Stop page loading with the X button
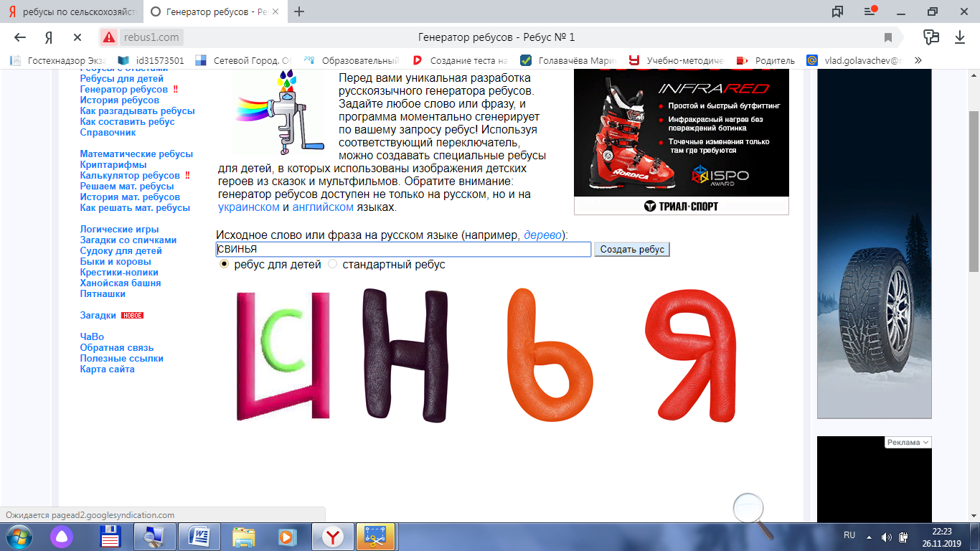Viewport: 980px width, 551px height. 77,37
